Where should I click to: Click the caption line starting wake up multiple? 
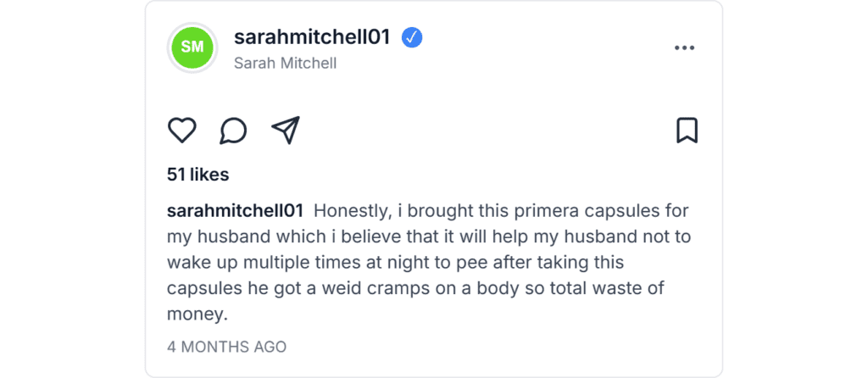coord(395,263)
